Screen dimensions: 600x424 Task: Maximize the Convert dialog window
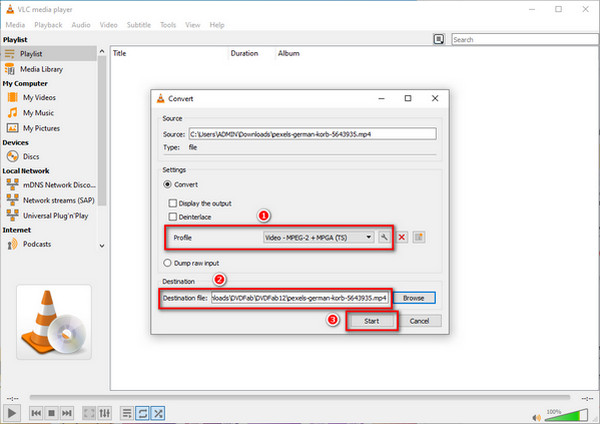(408, 98)
